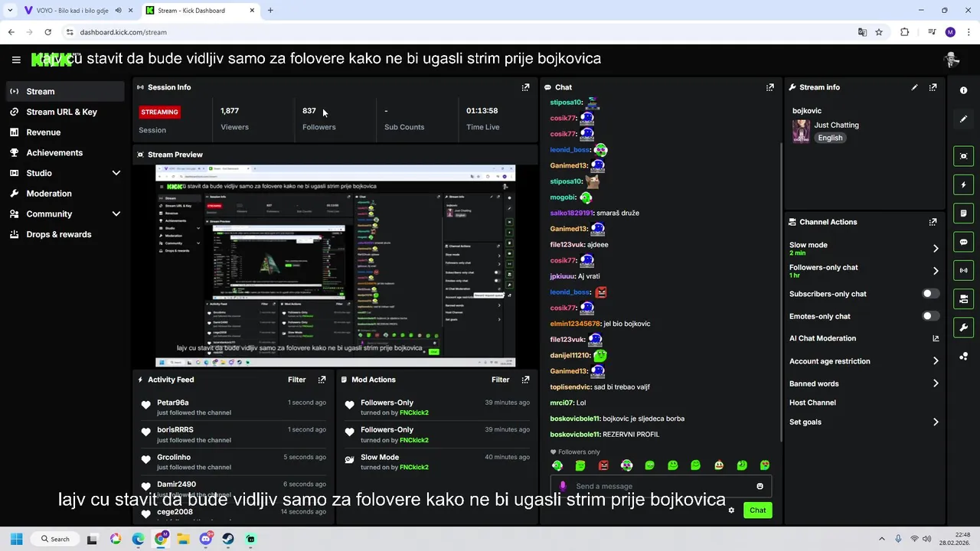980x551 pixels.
Task: Click FNCkick2 link in Slow Mode entry
Action: point(413,468)
